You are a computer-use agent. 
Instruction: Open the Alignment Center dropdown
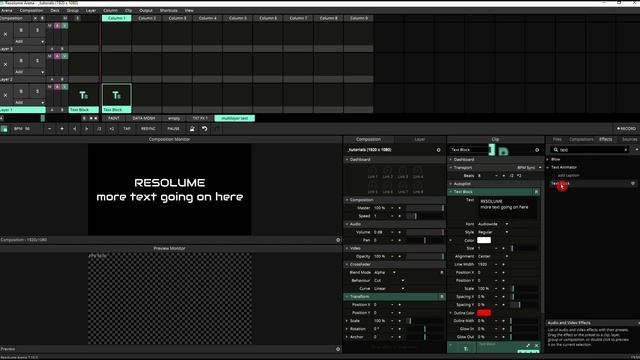click(x=493, y=256)
